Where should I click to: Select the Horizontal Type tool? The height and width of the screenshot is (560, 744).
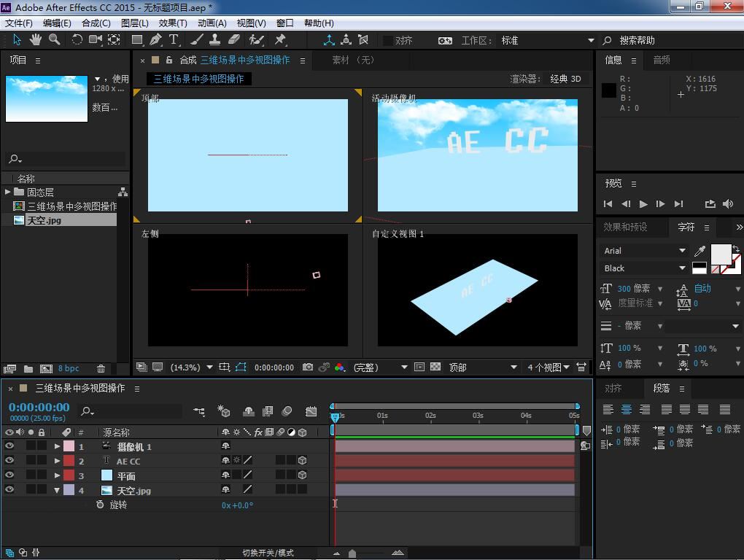point(174,40)
